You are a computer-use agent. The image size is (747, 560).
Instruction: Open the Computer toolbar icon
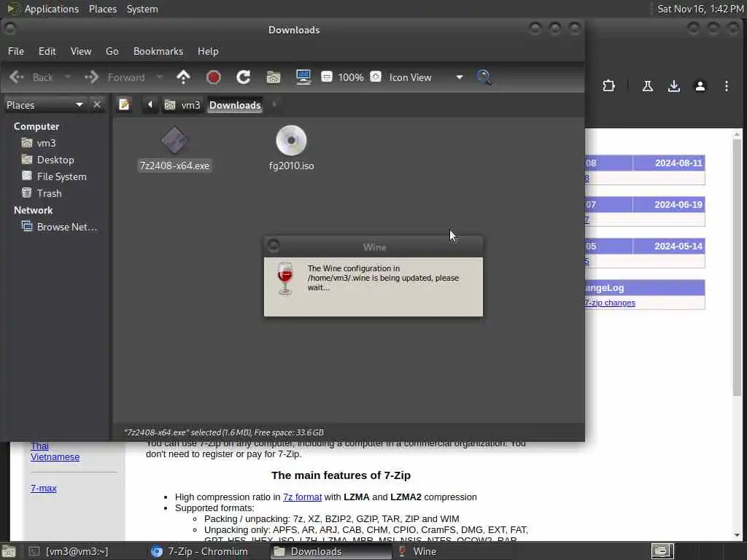pyautogui.click(x=303, y=77)
